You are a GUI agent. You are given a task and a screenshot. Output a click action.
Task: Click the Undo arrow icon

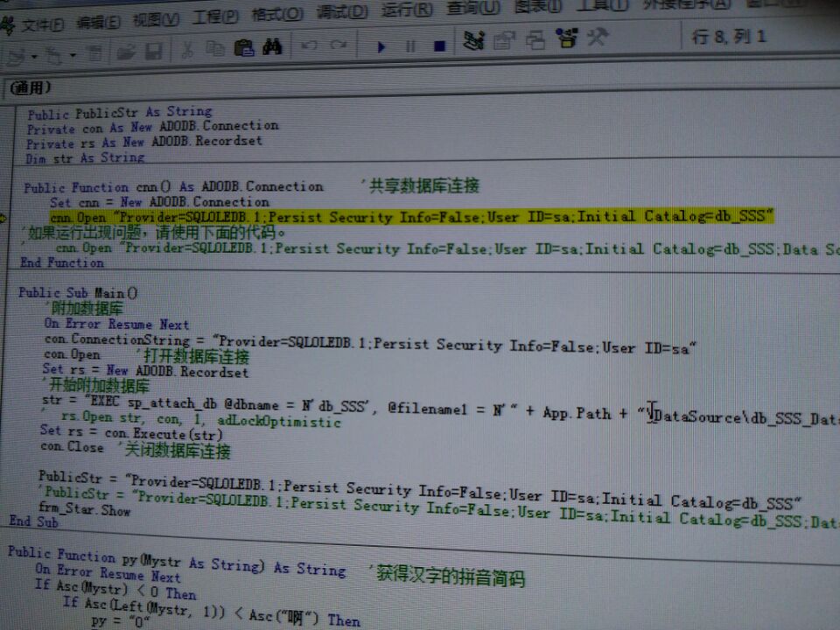[309, 46]
